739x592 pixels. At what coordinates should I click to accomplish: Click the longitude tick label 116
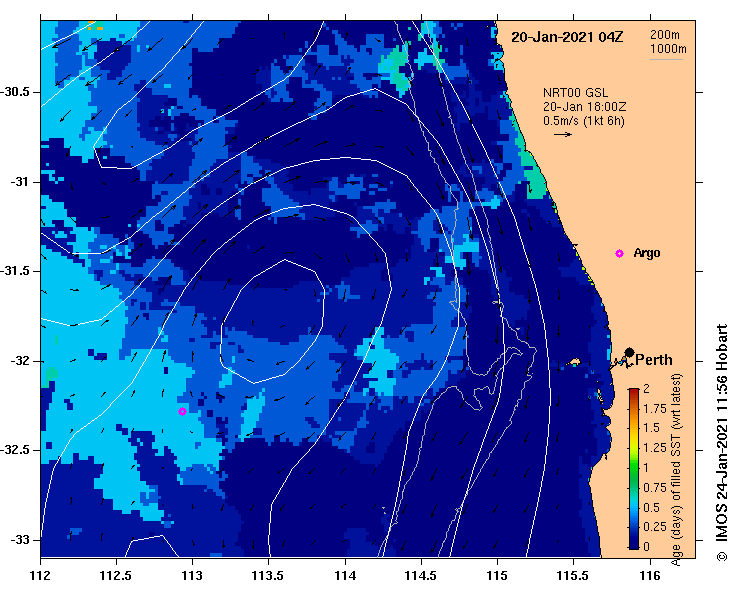tap(650, 576)
